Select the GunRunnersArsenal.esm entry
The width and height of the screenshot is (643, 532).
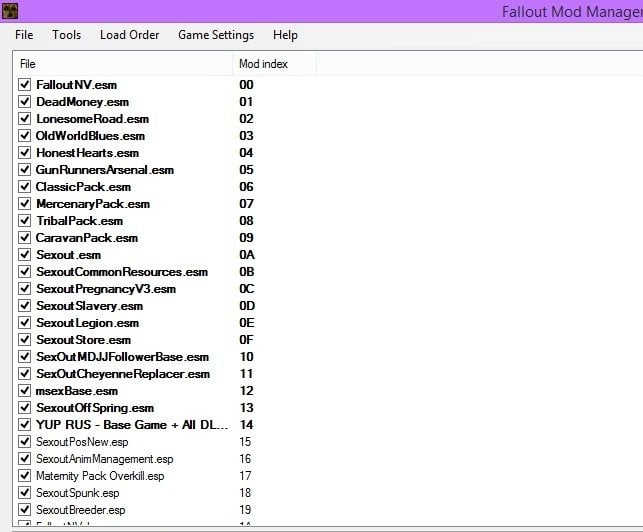(x=105, y=170)
